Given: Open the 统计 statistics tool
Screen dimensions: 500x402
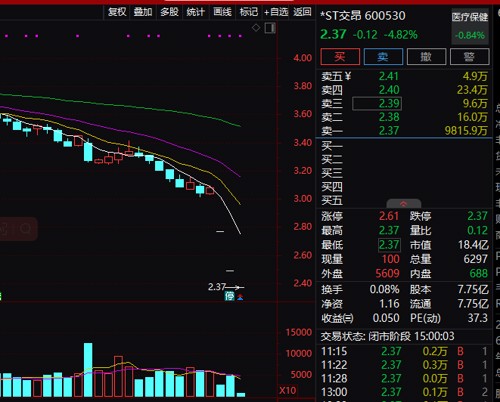Looking at the screenshot, I should pos(196,12).
